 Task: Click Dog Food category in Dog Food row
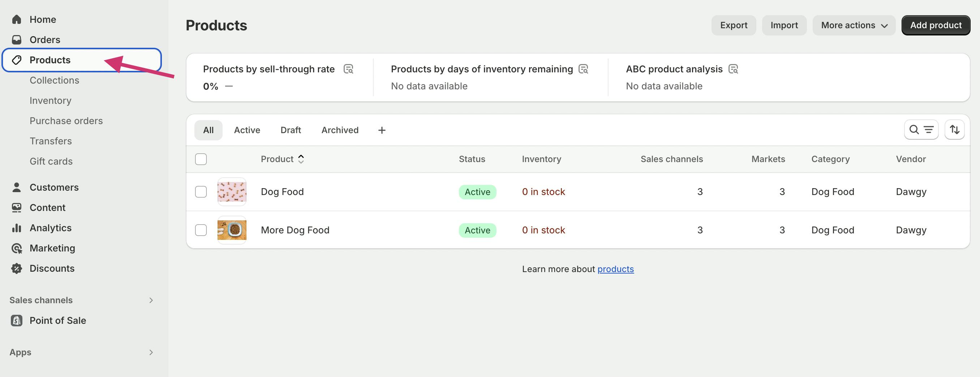[833, 191]
